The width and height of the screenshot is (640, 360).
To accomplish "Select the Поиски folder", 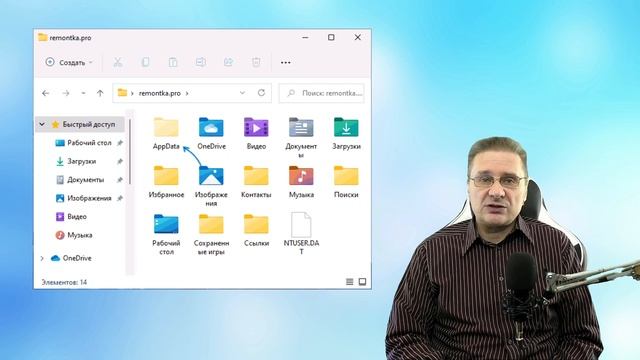I will (346, 182).
